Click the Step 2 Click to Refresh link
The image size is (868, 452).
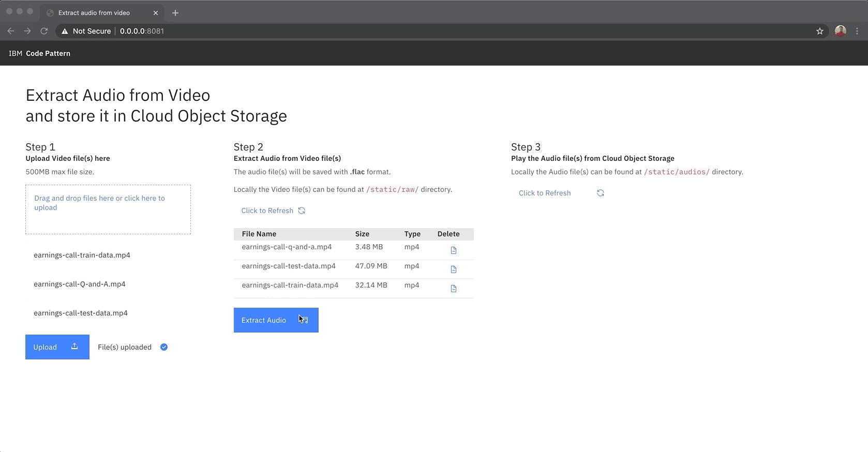click(267, 210)
